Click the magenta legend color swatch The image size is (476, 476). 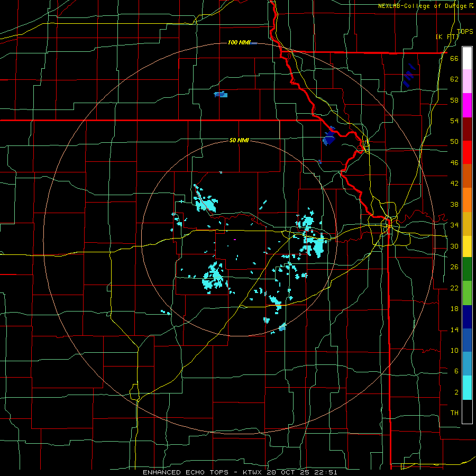[467, 105]
